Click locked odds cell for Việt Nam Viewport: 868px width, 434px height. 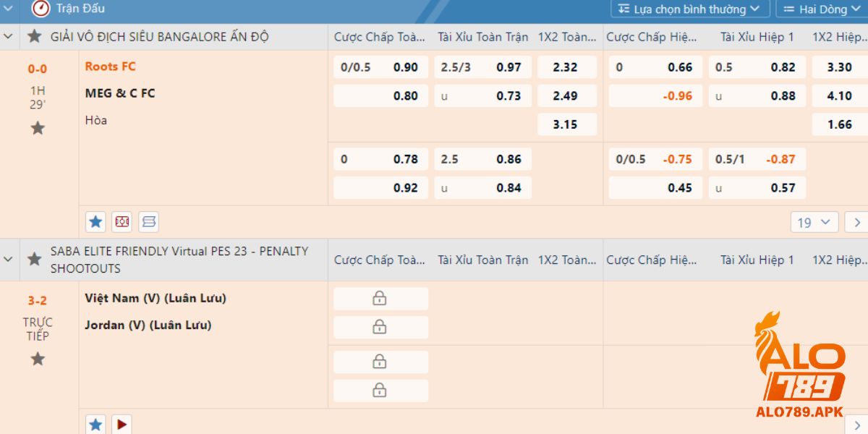(379, 298)
